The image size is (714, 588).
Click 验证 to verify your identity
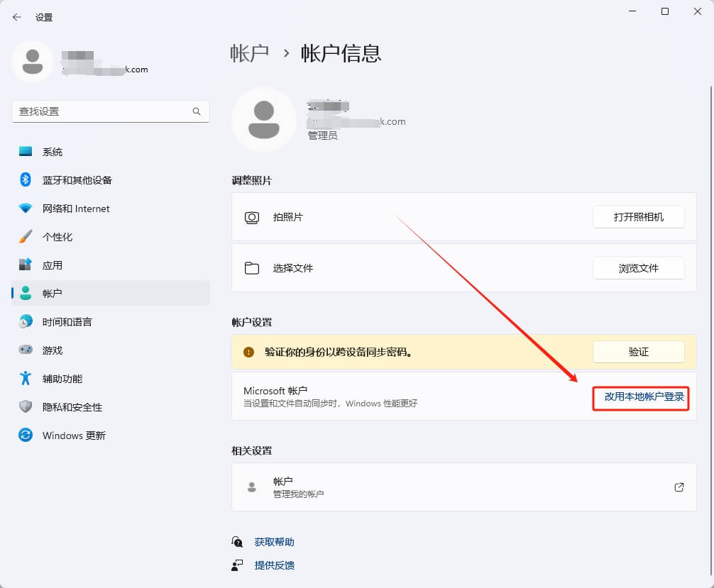pos(637,351)
